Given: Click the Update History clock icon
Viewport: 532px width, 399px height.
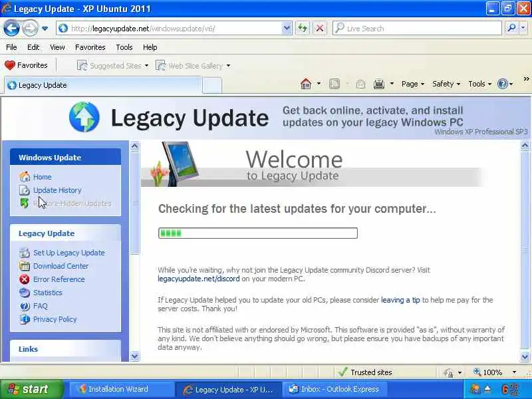Looking at the screenshot, I should coord(25,190).
